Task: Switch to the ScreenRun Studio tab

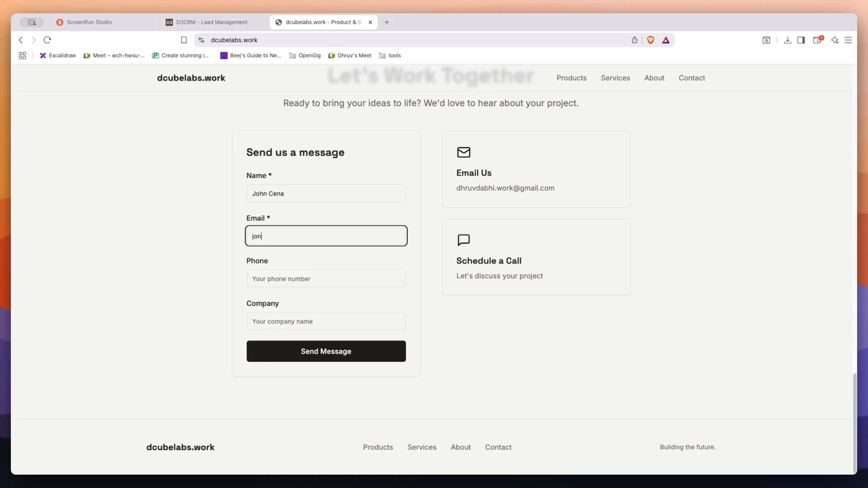Action: [x=89, y=22]
